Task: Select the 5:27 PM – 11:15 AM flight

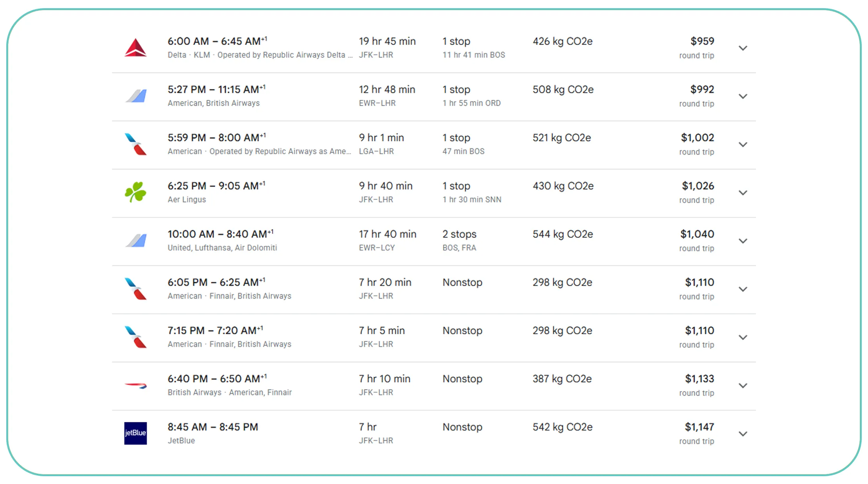Action: click(x=434, y=97)
